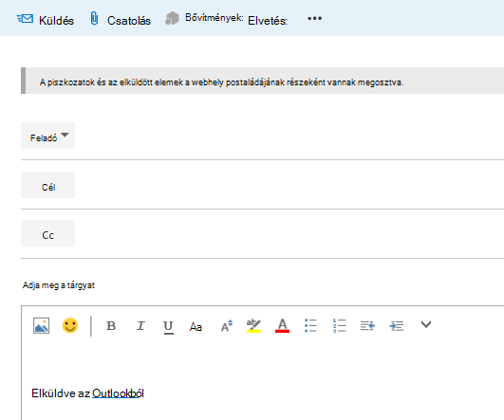Open the Bővítmények add-ins menu
Image resolution: width=504 pixels, height=420 pixels.
coord(215,17)
